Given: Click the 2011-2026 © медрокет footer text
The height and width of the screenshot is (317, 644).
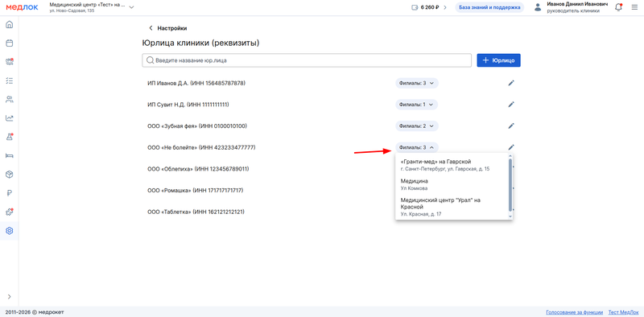Looking at the screenshot, I should [35, 312].
